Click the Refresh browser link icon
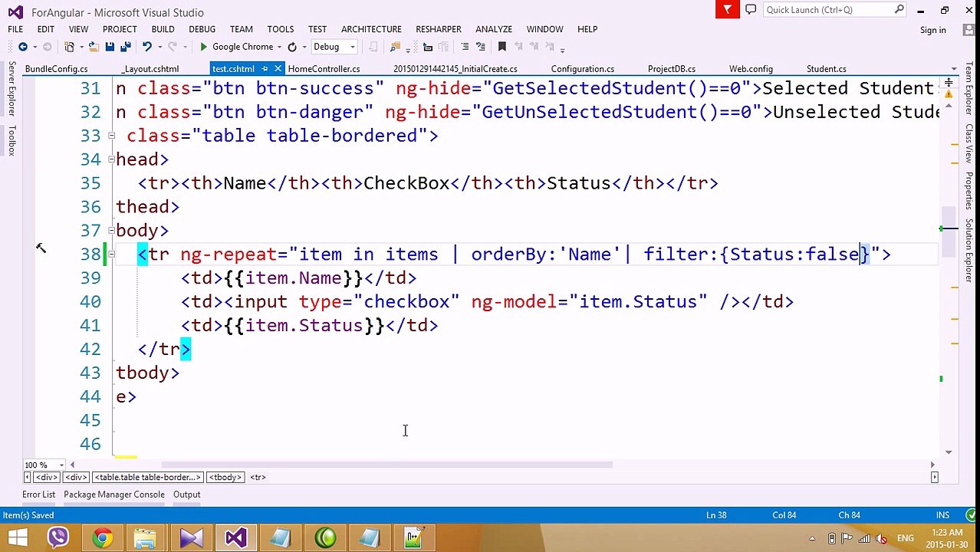 point(292,47)
